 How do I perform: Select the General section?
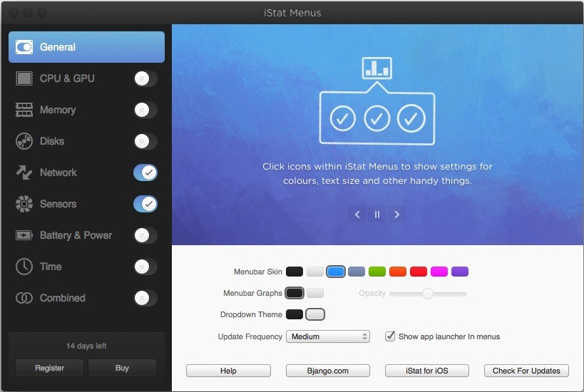86,47
